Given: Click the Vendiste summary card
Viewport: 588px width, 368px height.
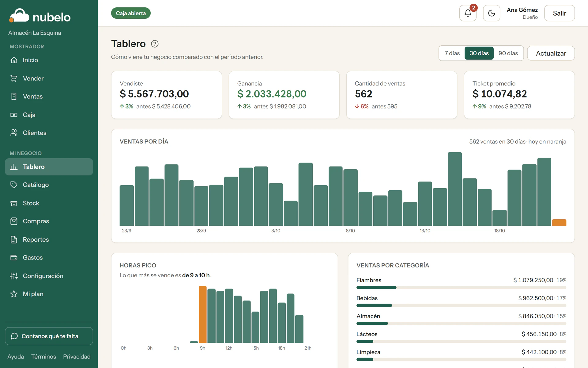Looking at the screenshot, I should [x=167, y=95].
